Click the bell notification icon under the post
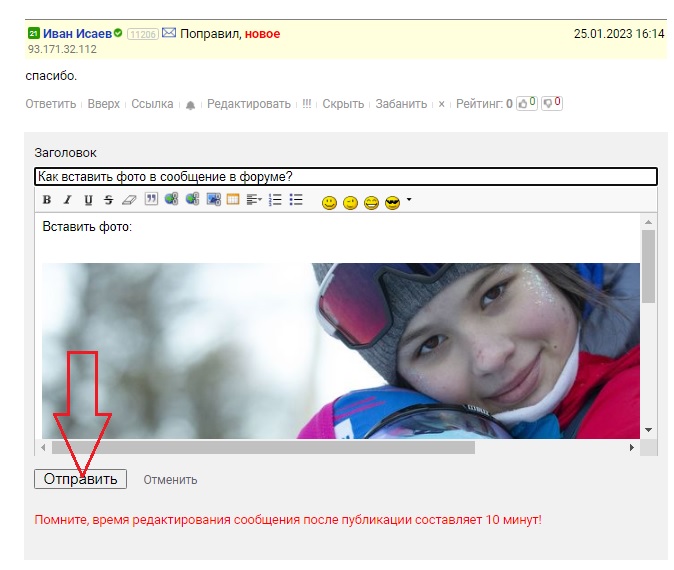Image resolution: width=674 pixels, height=570 pixels. [x=190, y=105]
